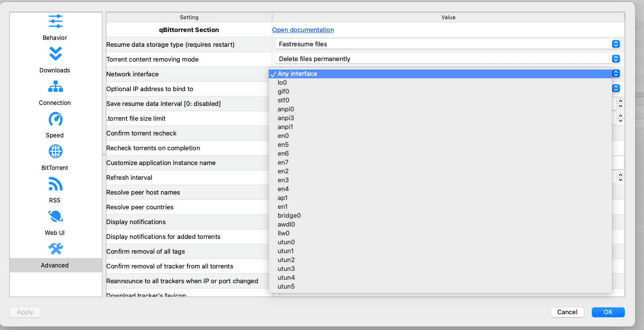Collapse the Network interface dropdown via its arrow
The image size is (644, 330).
(615, 73)
